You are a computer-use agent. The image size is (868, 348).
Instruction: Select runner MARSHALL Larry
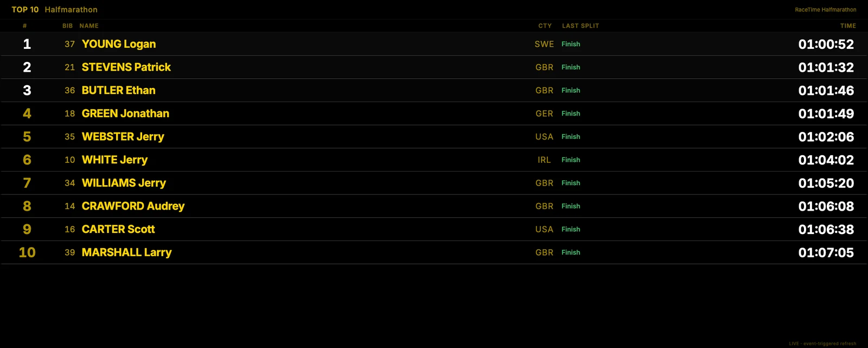[126, 252]
